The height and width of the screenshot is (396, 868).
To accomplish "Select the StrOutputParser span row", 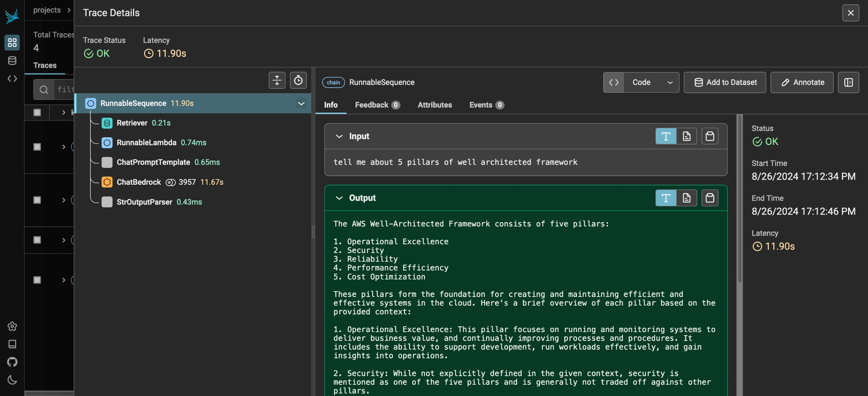I will click(193, 202).
